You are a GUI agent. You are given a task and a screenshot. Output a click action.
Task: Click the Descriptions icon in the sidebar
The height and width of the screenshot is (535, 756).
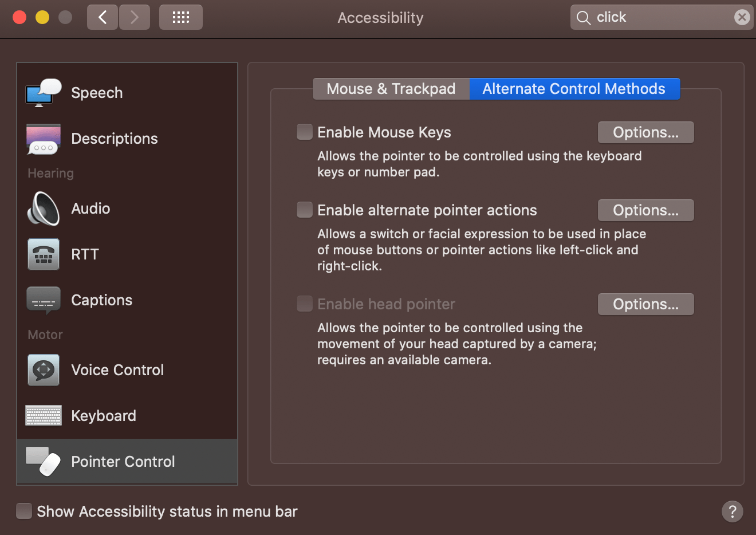point(43,138)
